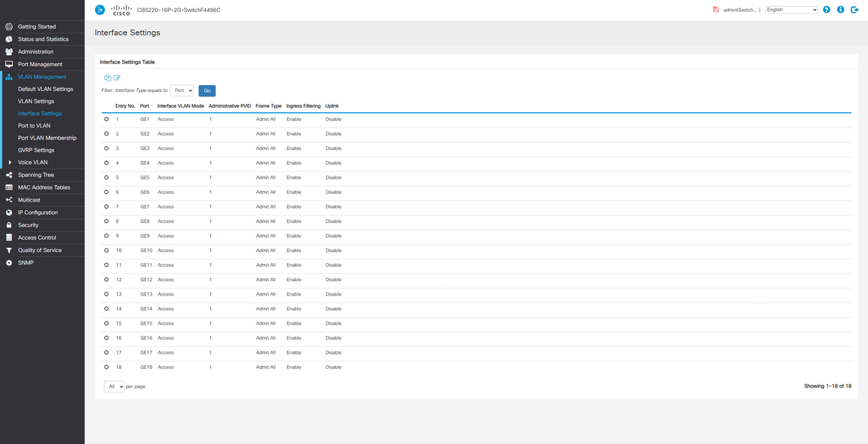Click the Entry No. column header
The image size is (868, 444).
[125, 106]
